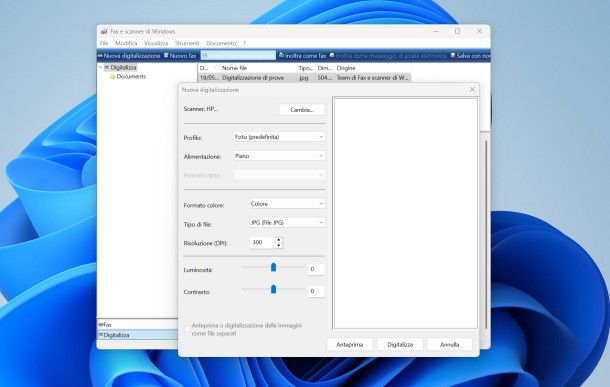Click the Risoluzione (DPI) input field
Viewport: 610px width, 387px height.
click(262, 242)
